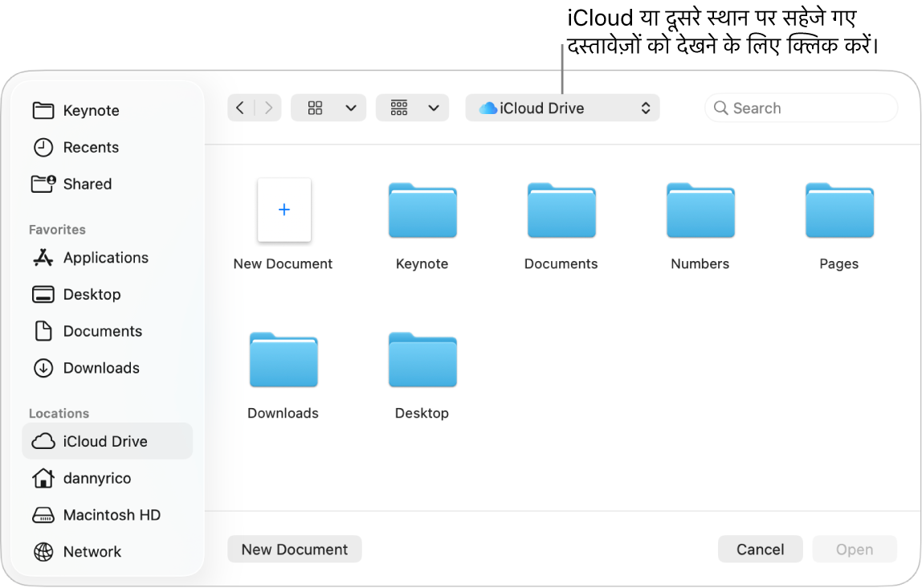This screenshot has width=922, height=588.
Task: Select Downloads in the Favorites sidebar
Action: [86, 368]
